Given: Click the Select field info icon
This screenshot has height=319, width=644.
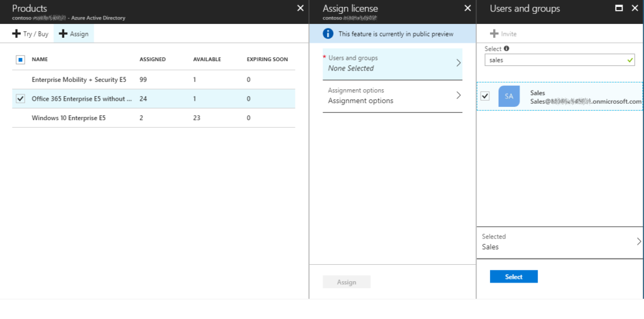Looking at the screenshot, I should tap(507, 48).
